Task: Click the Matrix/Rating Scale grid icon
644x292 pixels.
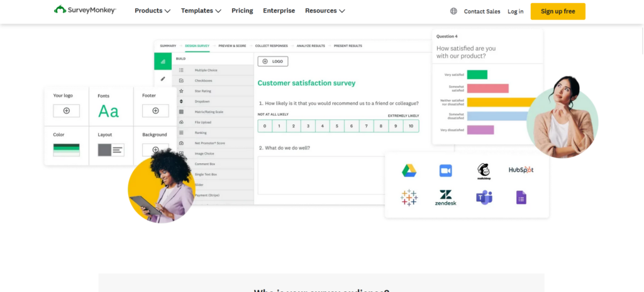Action: pos(181,112)
